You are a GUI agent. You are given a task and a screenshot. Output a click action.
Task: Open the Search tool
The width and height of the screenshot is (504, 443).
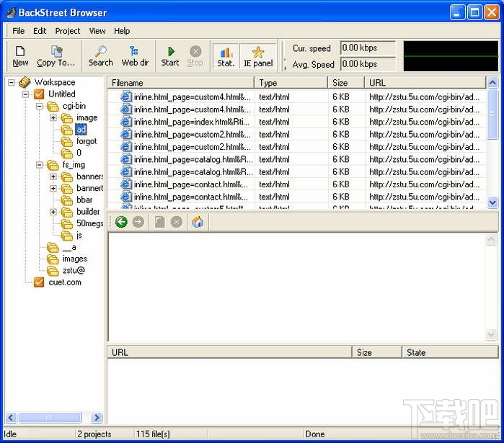[x=100, y=55]
